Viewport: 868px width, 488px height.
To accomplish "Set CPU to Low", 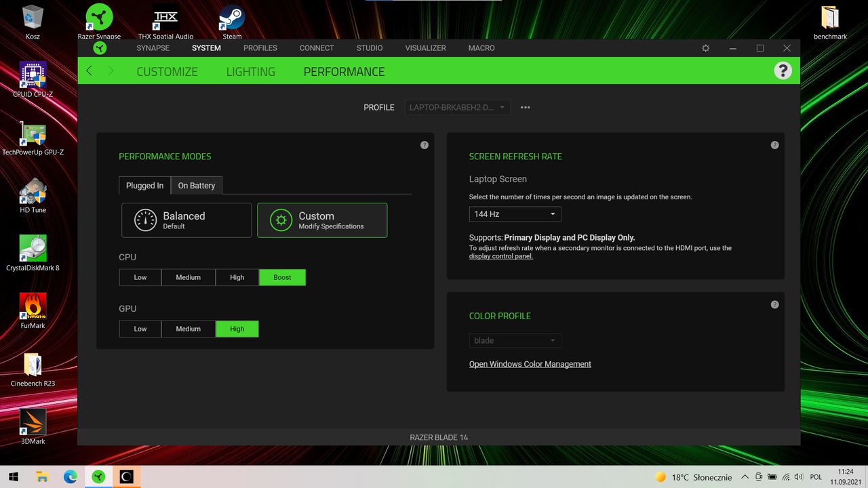I will click(x=140, y=277).
